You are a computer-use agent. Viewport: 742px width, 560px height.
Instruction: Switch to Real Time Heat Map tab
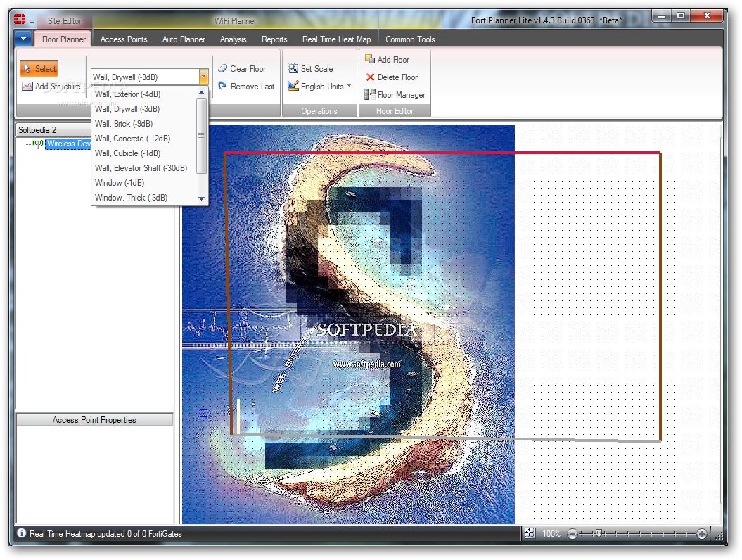click(x=336, y=39)
